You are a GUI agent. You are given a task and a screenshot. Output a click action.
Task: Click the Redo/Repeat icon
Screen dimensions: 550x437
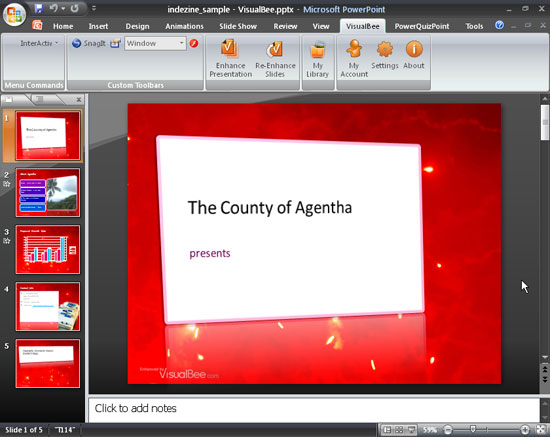click(x=74, y=8)
